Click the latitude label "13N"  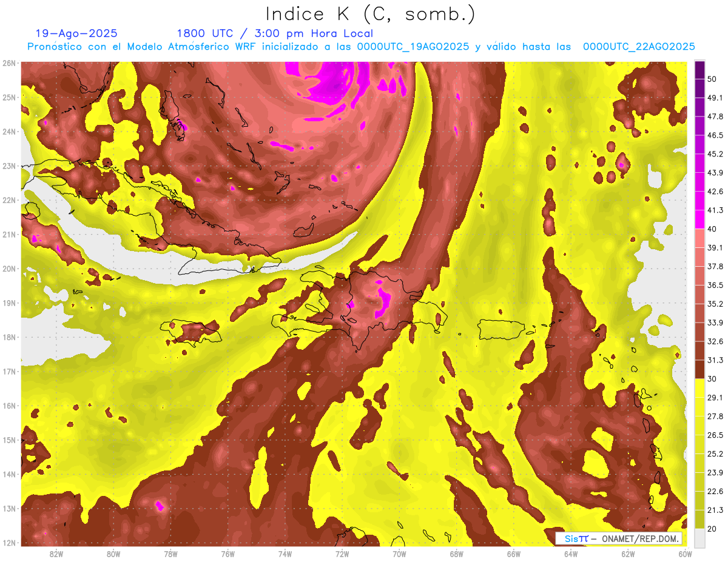tap(9, 508)
